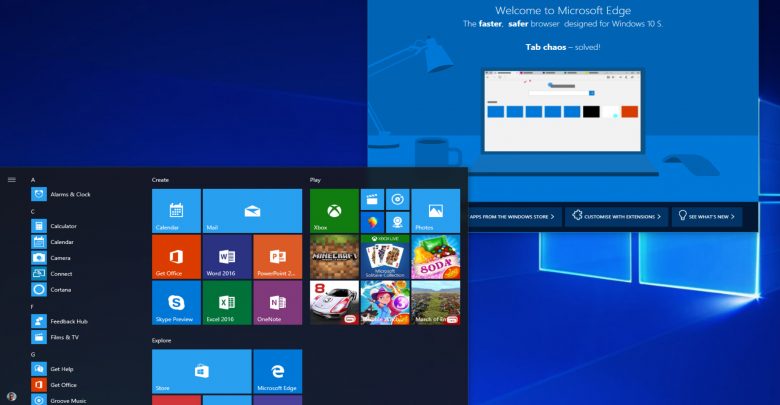Click Apps from the Windows Store in Edge

click(514, 216)
